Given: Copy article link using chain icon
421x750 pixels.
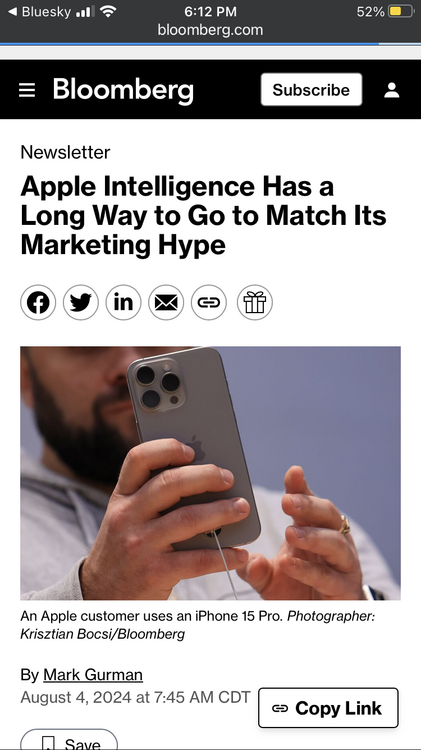Looking at the screenshot, I should pyautogui.click(x=209, y=302).
